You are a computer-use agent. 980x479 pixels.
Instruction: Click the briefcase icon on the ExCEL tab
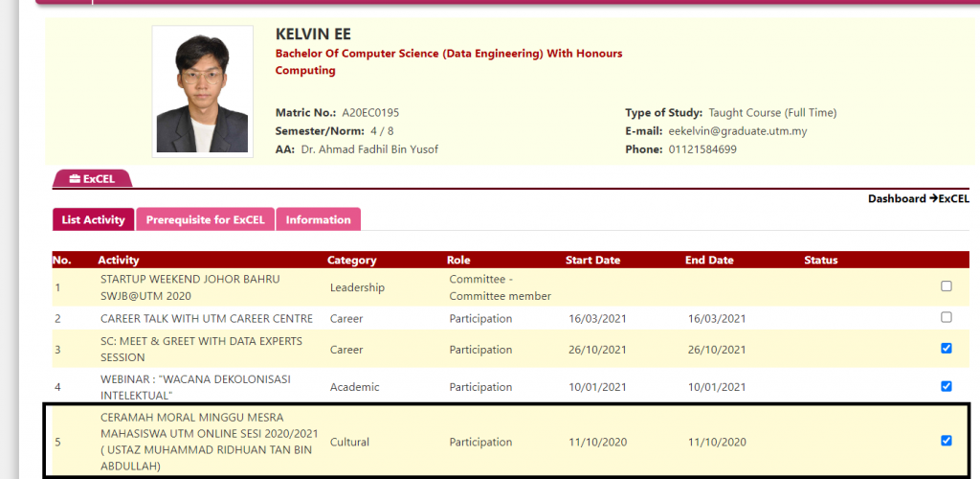pyautogui.click(x=75, y=178)
